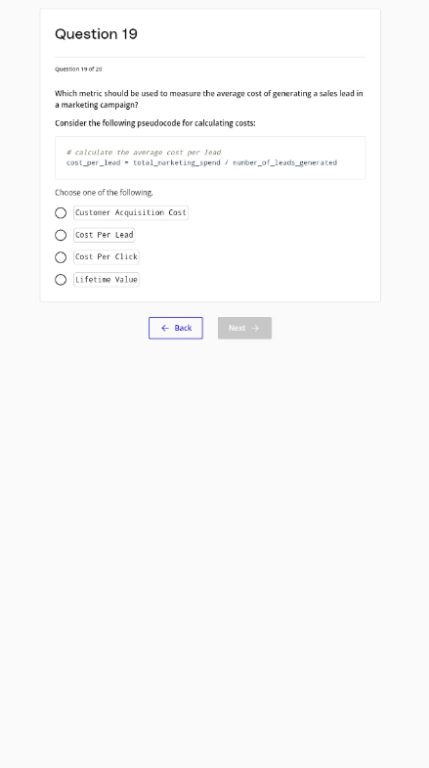This screenshot has width=429, height=768.
Task: Advance with the greyed Next button label
Action: click(x=237, y=328)
